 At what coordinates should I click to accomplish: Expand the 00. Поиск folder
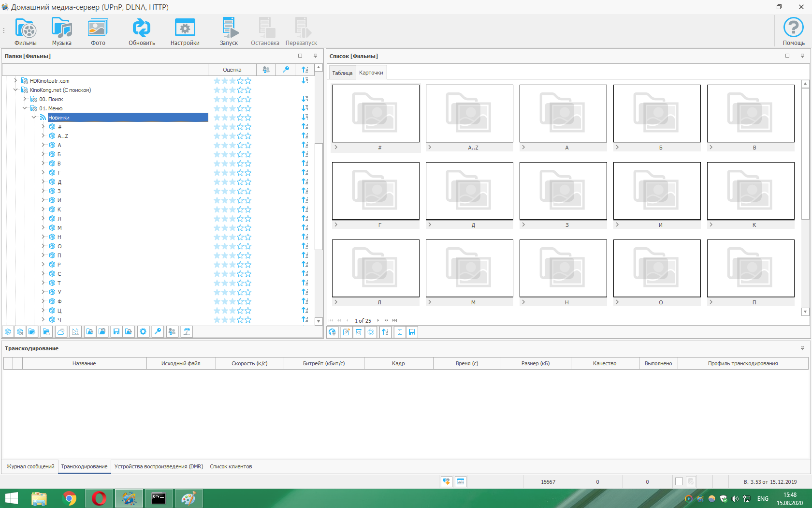tap(25, 99)
